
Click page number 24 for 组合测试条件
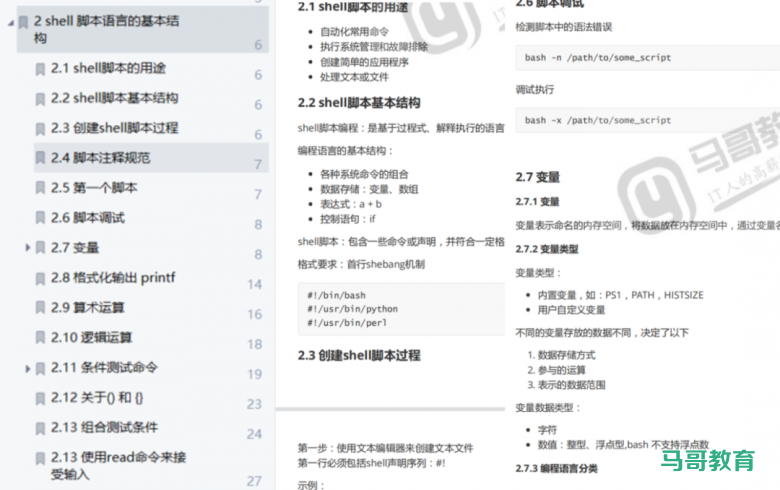click(254, 434)
